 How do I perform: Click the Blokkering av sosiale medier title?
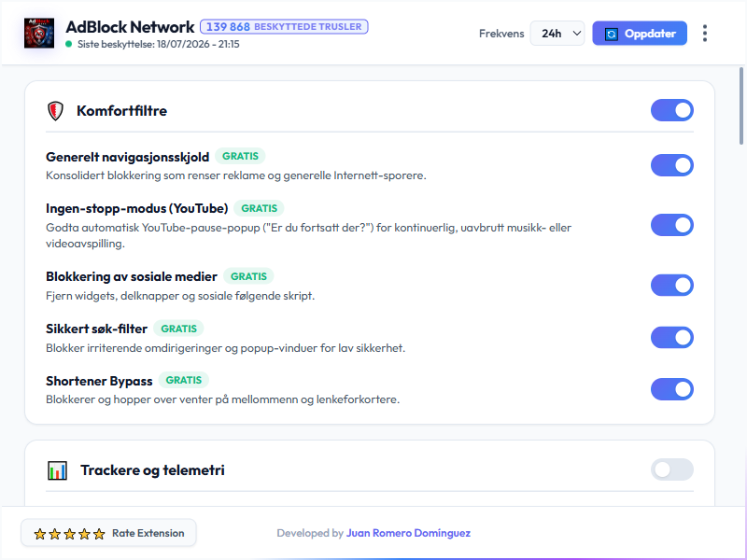(x=132, y=276)
